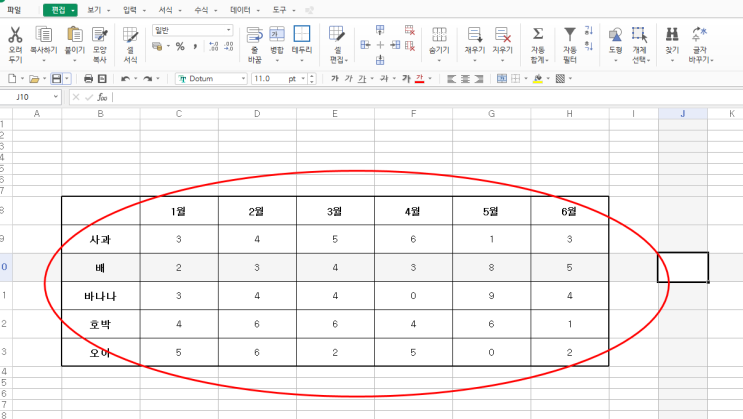Apply the red font color swatch
743x419 pixels.
pos(419,79)
